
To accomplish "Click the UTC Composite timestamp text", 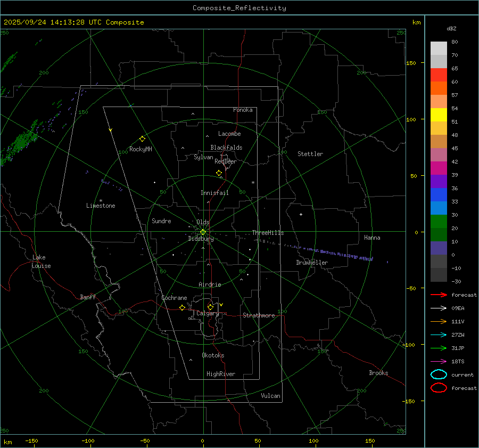I will (73, 22).
